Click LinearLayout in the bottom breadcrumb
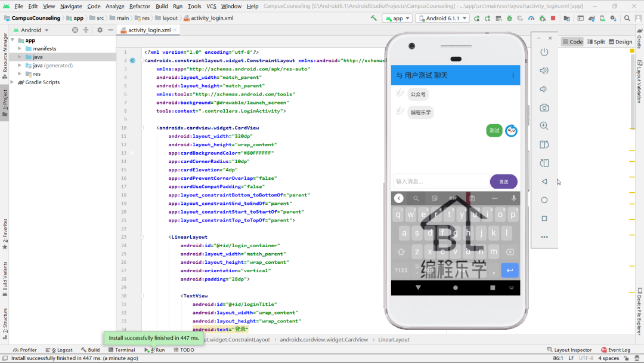644x363 pixels. click(x=394, y=340)
